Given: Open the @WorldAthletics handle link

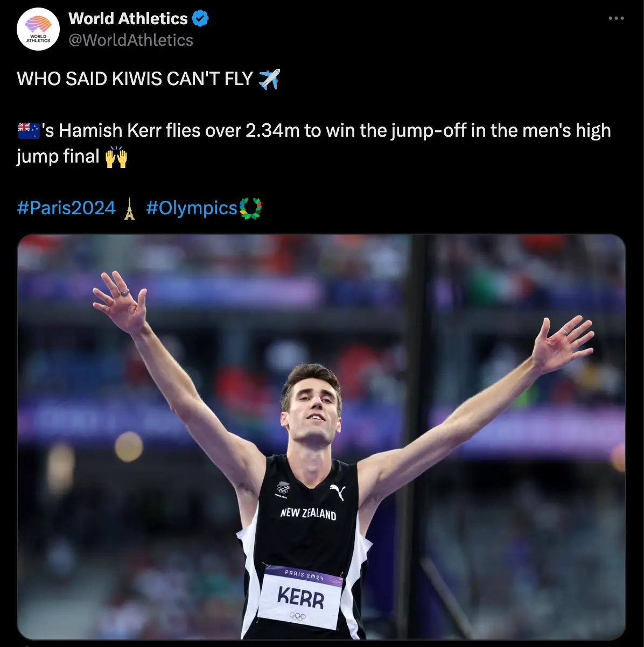Looking at the screenshot, I should pos(131,40).
